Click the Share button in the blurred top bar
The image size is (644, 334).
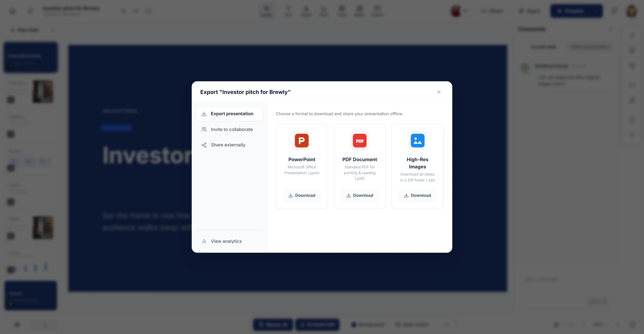(492, 11)
